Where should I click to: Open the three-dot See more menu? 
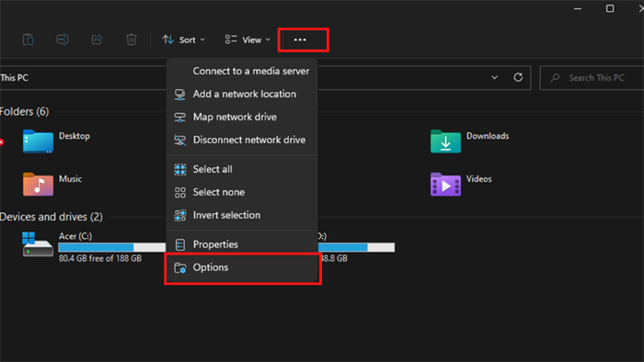[x=300, y=40]
